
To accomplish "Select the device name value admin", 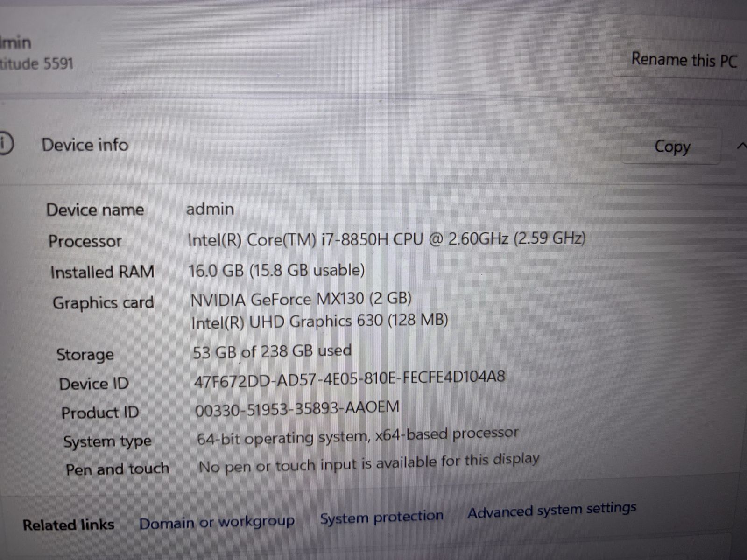I will pos(210,209).
